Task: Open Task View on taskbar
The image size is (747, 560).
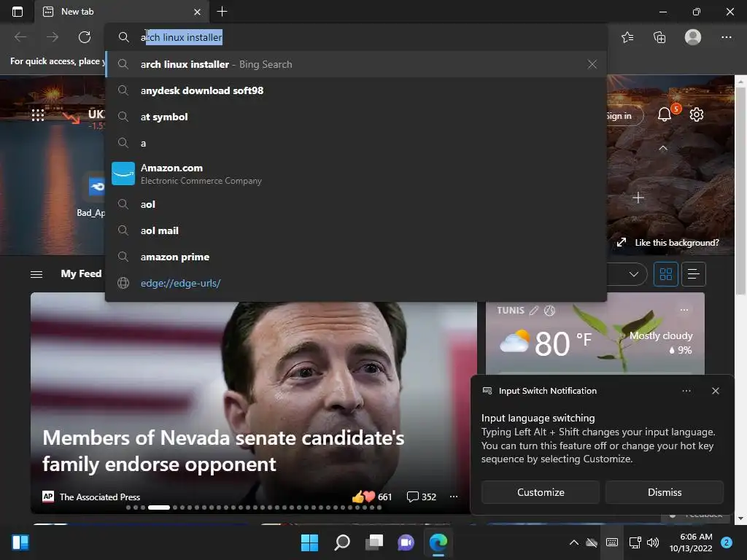Action: click(374, 542)
